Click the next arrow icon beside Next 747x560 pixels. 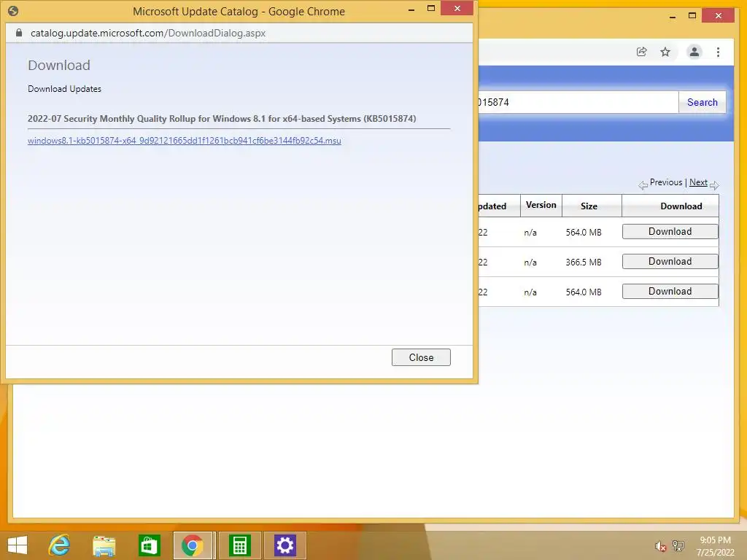(x=713, y=185)
